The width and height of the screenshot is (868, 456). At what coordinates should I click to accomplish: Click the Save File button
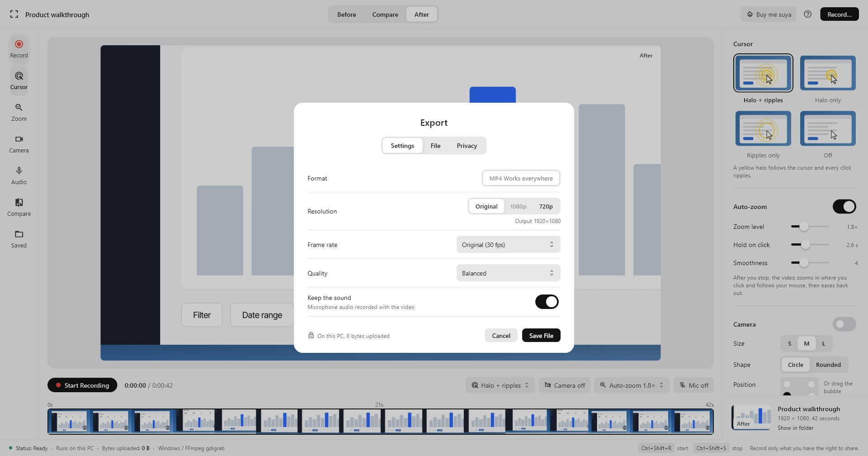pyautogui.click(x=541, y=335)
